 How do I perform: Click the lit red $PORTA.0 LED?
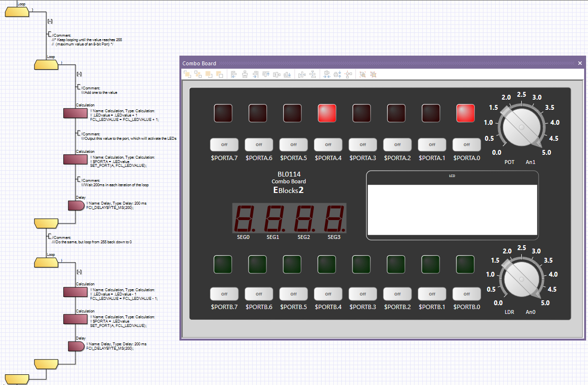(465, 113)
